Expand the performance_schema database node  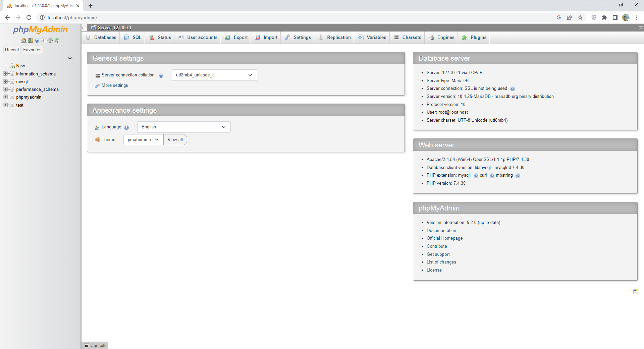pyautogui.click(x=5, y=89)
